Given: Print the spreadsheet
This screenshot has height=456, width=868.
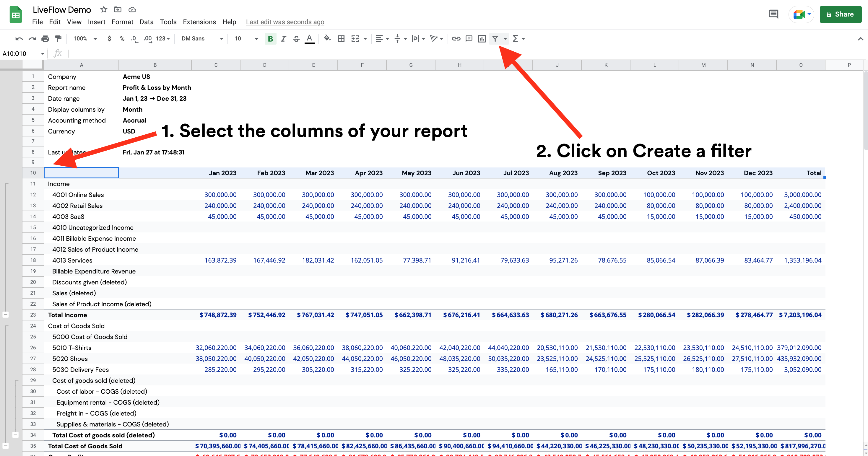Looking at the screenshot, I should 45,39.
